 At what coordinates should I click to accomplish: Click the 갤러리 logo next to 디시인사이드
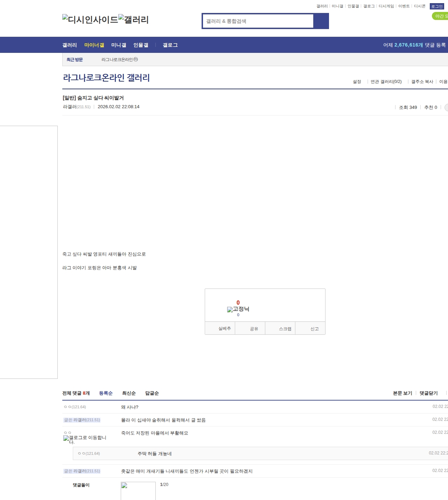[x=133, y=19]
